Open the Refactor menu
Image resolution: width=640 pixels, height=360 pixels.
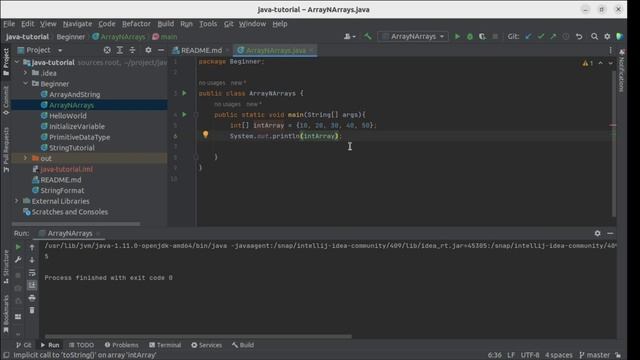click(136, 24)
